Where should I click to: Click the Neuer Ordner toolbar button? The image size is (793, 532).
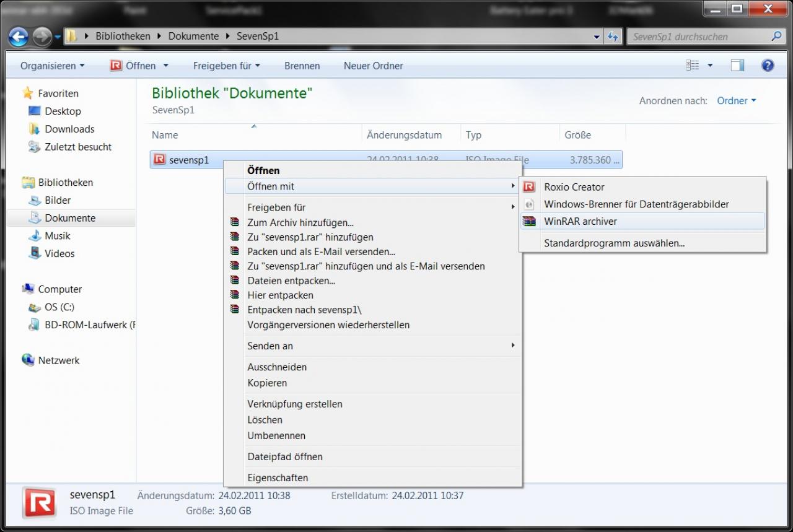[x=374, y=66]
